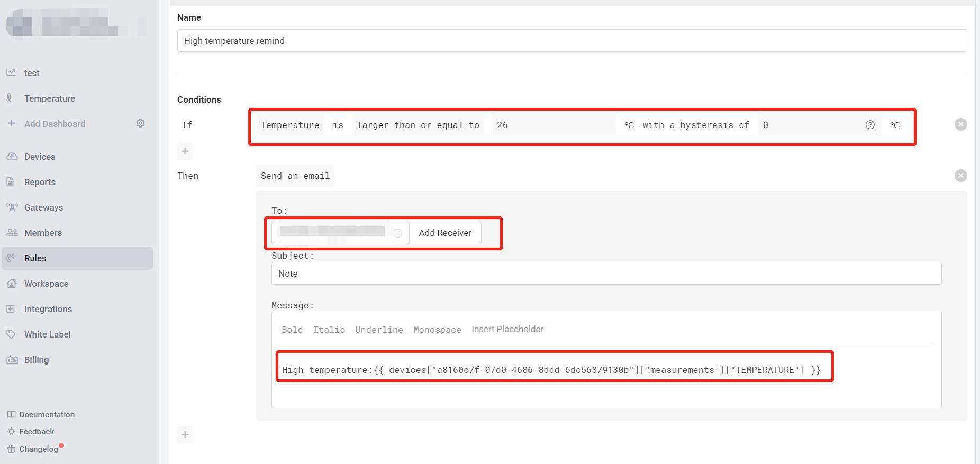This screenshot has height=464, width=980.
Task: Open the Temperature measurement dropdown
Action: [290, 125]
